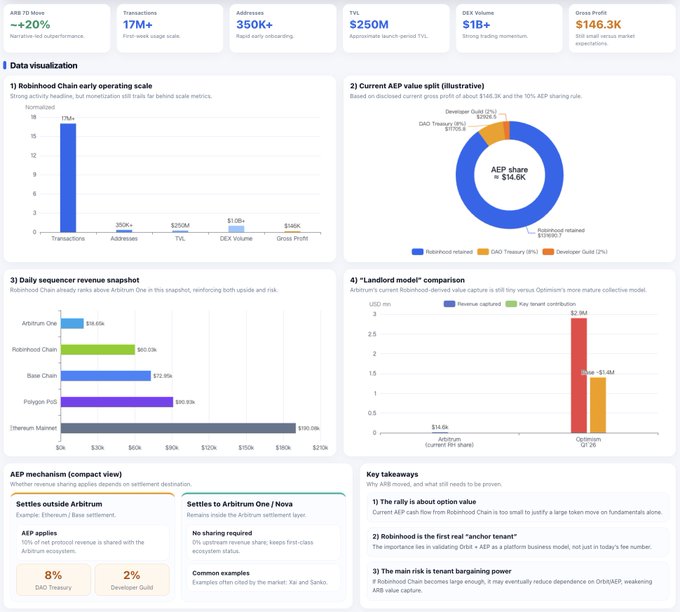
Task: Click the Gross Profit axis label
Action: 292,239
